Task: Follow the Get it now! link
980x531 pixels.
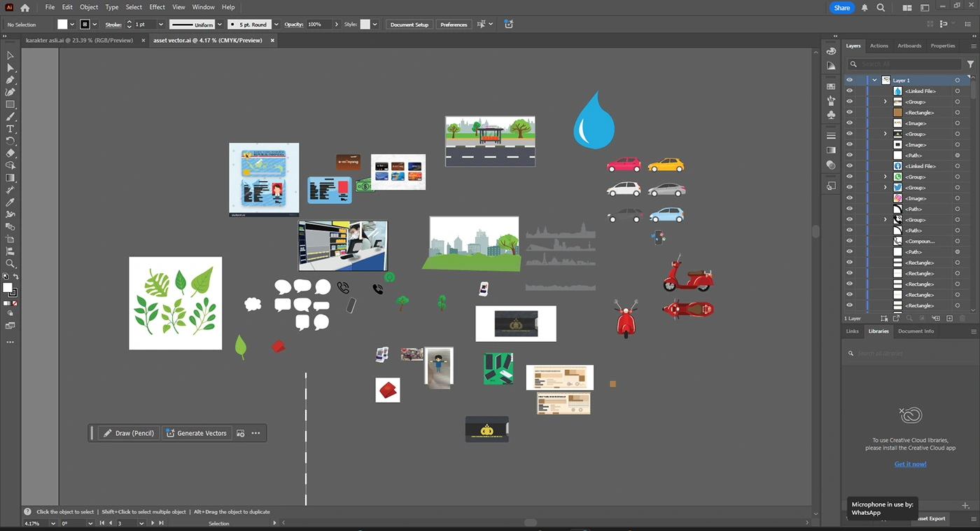Action: click(910, 464)
